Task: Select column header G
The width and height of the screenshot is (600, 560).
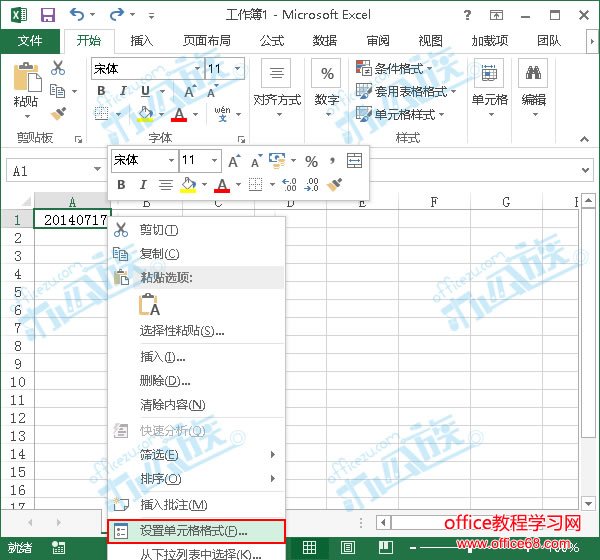Action: pyautogui.click(x=506, y=202)
